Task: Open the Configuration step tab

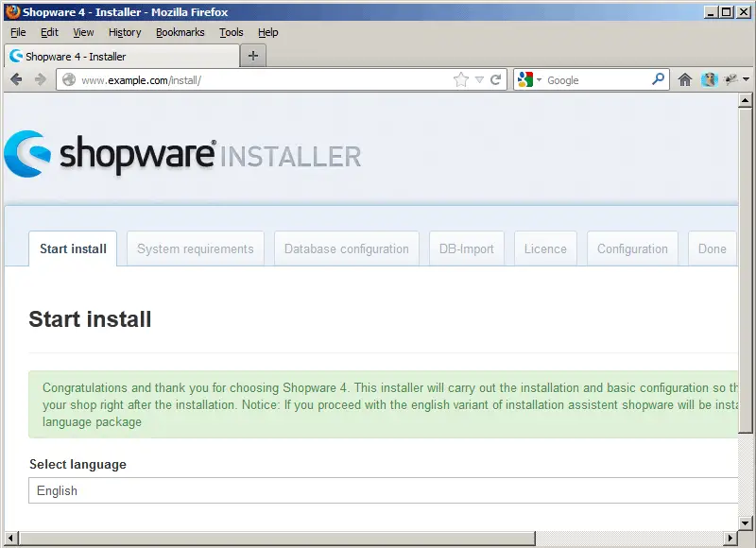Action: [x=632, y=248]
